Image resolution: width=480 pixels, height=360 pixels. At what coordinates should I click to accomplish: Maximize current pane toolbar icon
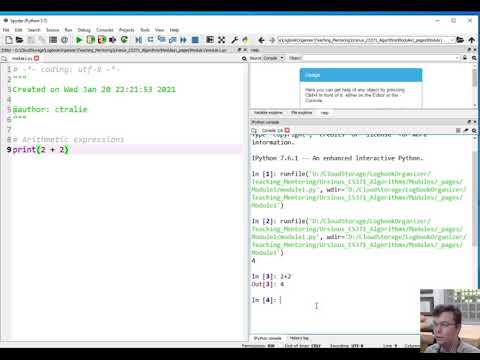point(210,40)
